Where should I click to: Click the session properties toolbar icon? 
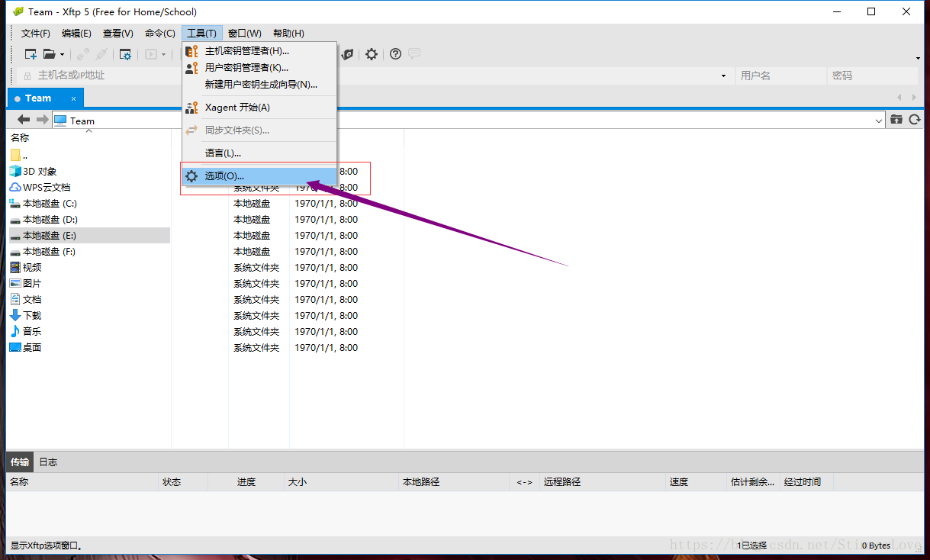[125, 54]
